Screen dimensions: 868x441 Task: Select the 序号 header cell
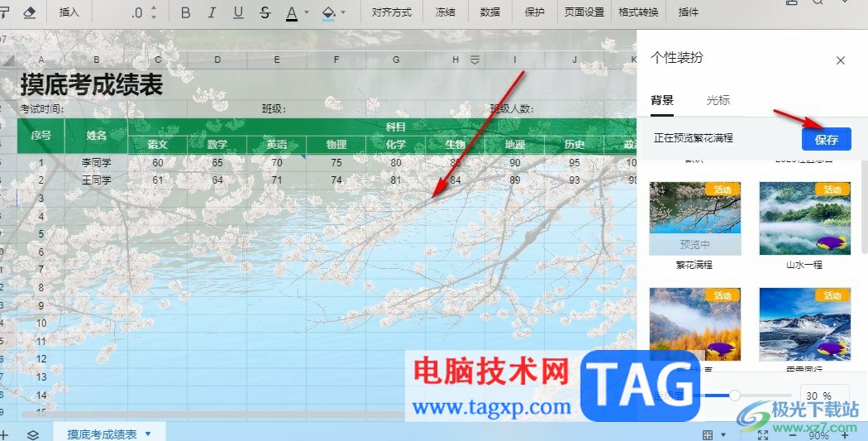[x=41, y=135]
